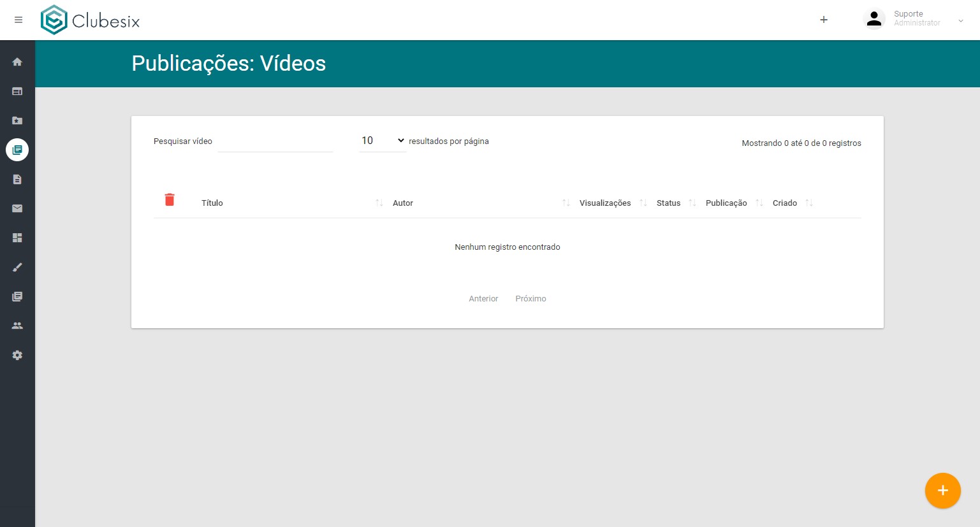Expand the Suporte account dropdown chevron
The width and height of the screenshot is (980, 527).
[x=961, y=21]
